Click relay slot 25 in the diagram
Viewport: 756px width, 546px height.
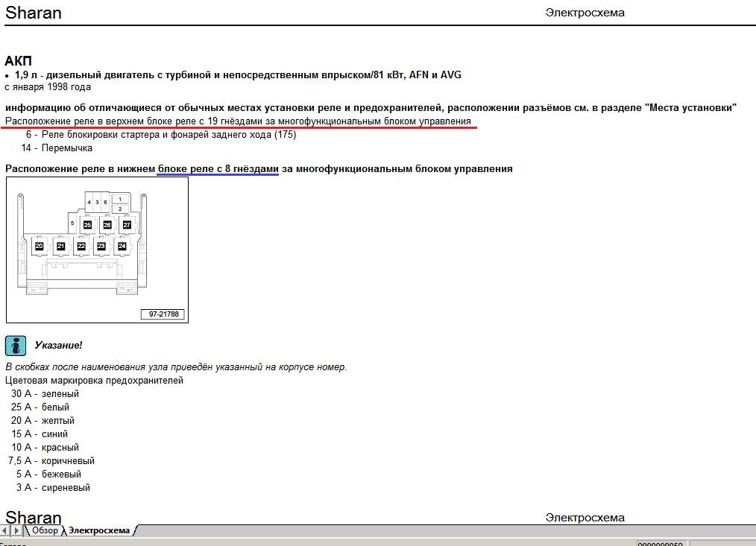pos(87,224)
